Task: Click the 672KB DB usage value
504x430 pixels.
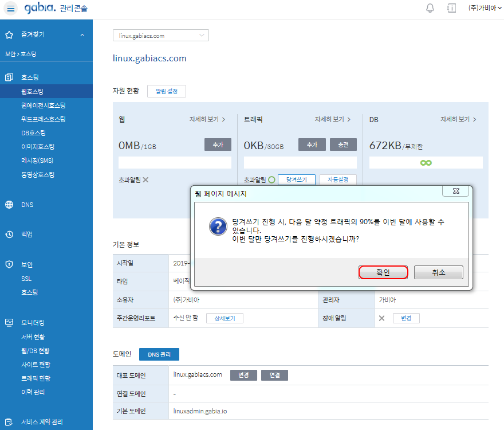Action: coord(385,146)
